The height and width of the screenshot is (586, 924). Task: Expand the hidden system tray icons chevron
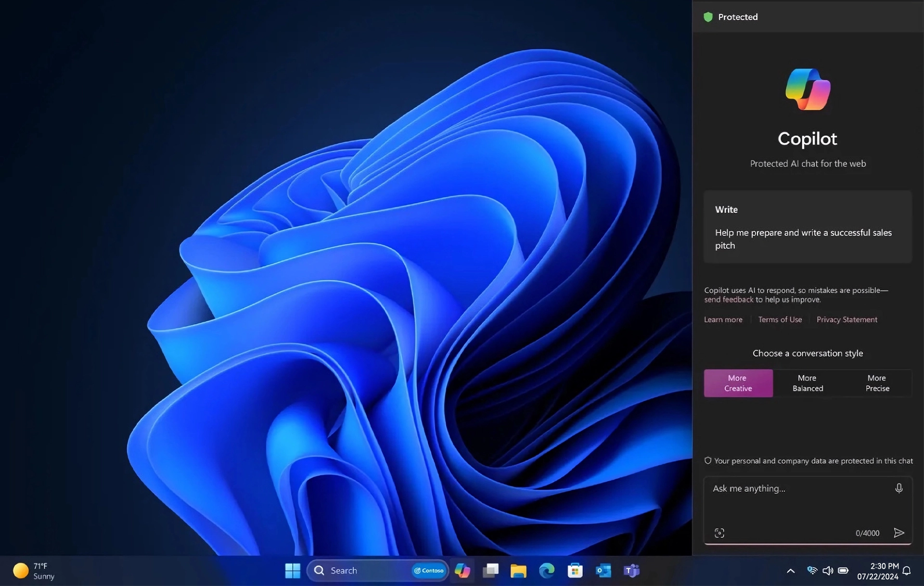coord(790,571)
